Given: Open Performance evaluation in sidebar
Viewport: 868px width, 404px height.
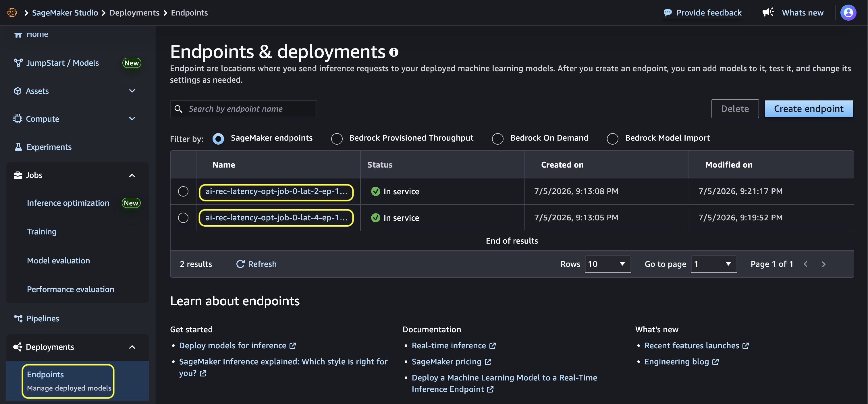Looking at the screenshot, I should click(x=70, y=289).
